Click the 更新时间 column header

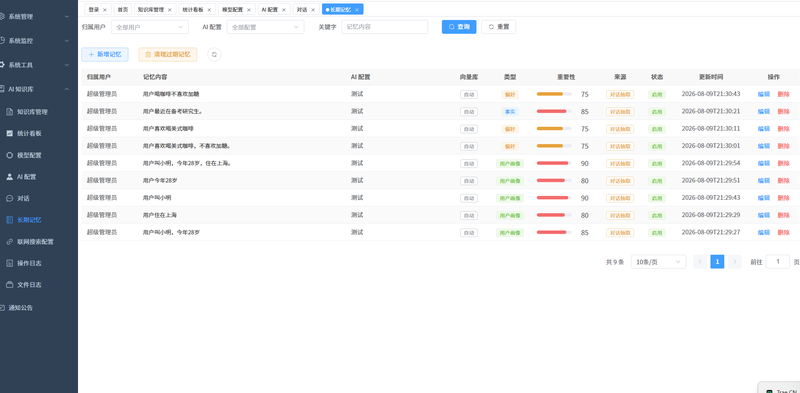(711, 77)
